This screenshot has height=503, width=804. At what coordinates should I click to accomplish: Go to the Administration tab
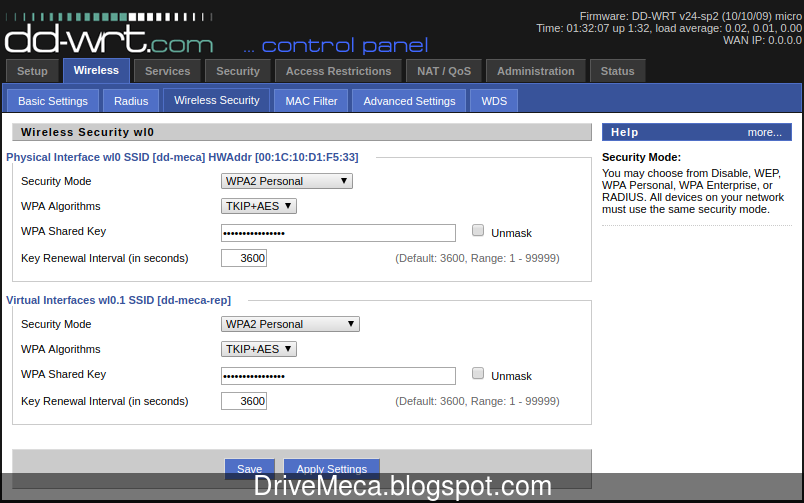536,71
